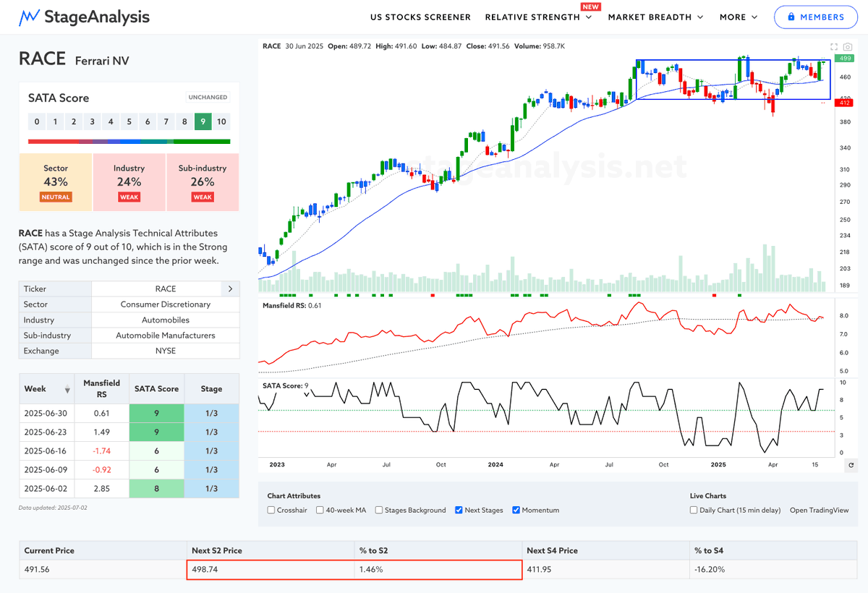
Task: Reset the chart view with the refresh icon
Action: [x=851, y=465]
